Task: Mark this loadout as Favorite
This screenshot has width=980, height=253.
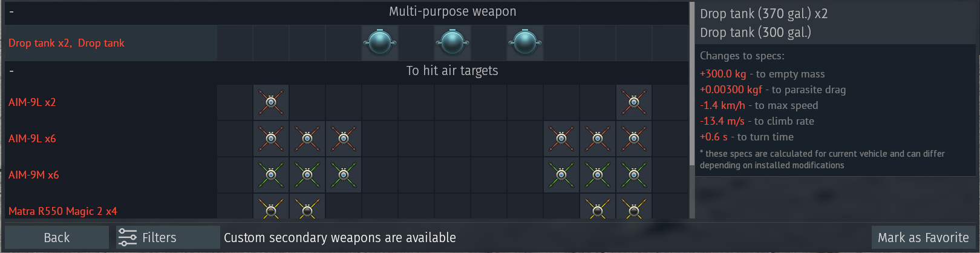Action: (923, 237)
